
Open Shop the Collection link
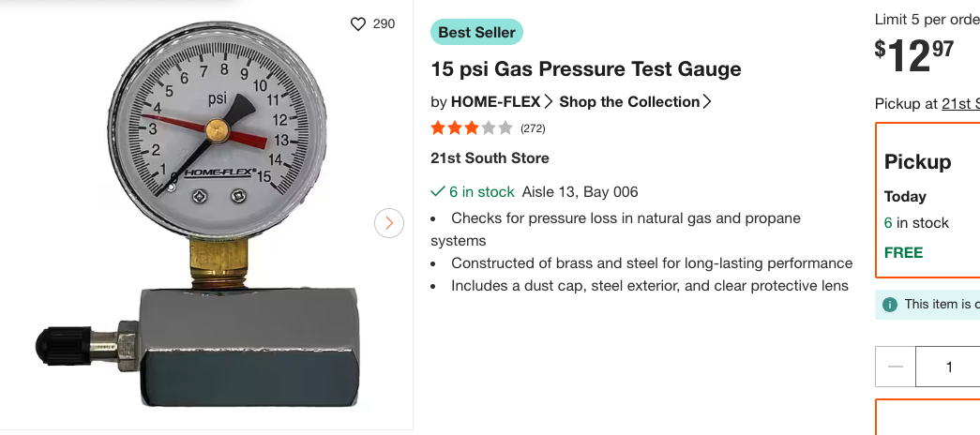click(x=629, y=102)
